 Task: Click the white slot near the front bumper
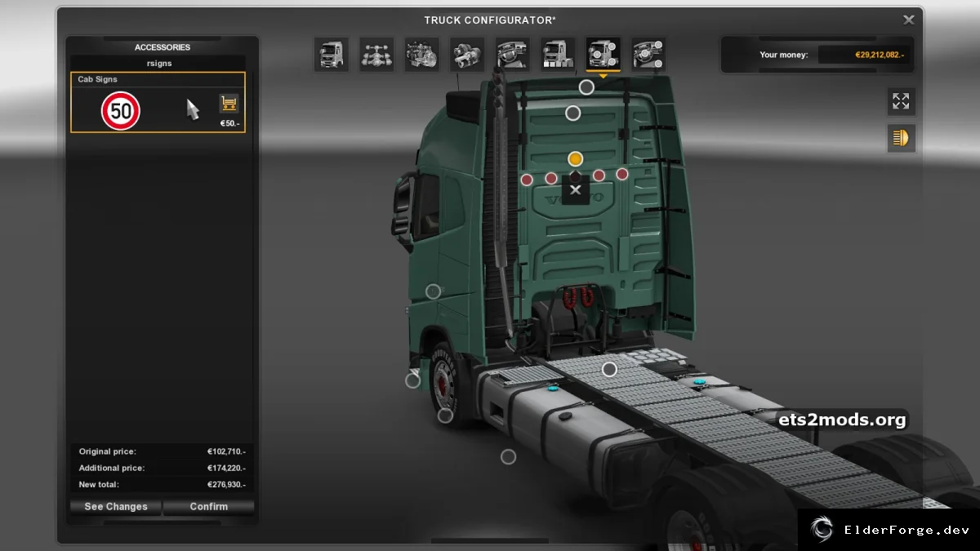tap(413, 380)
